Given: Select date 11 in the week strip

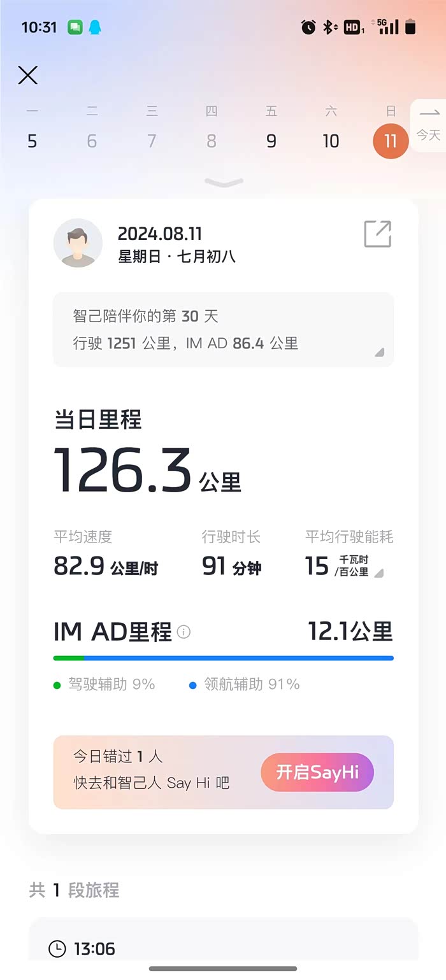Looking at the screenshot, I should (391, 141).
